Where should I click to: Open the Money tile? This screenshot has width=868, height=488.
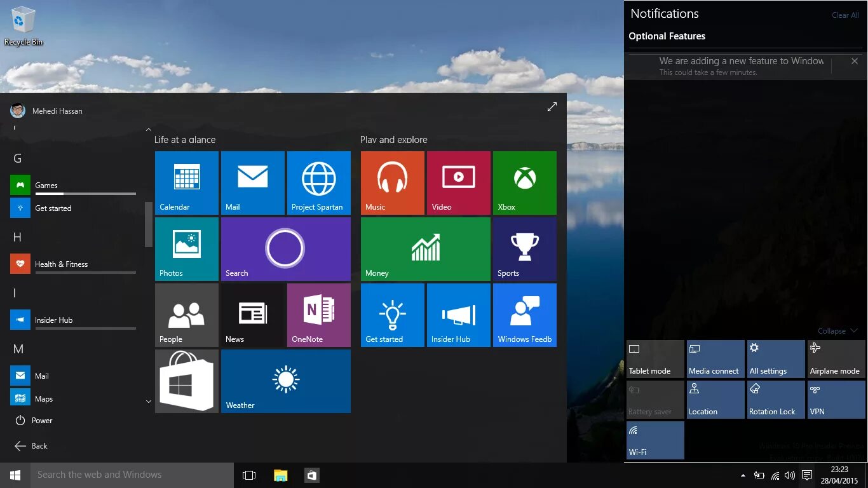(x=426, y=249)
